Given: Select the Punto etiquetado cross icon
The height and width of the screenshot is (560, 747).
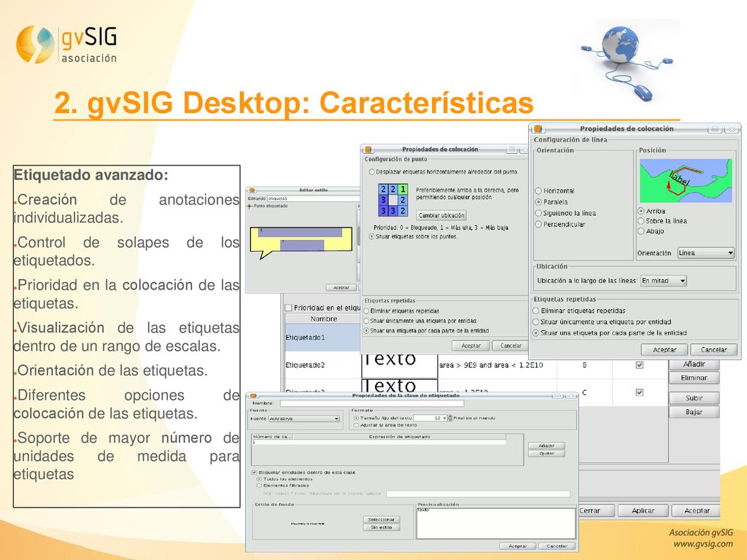Looking at the screenshot, I should pyautogui.click(x=249, y=206).
